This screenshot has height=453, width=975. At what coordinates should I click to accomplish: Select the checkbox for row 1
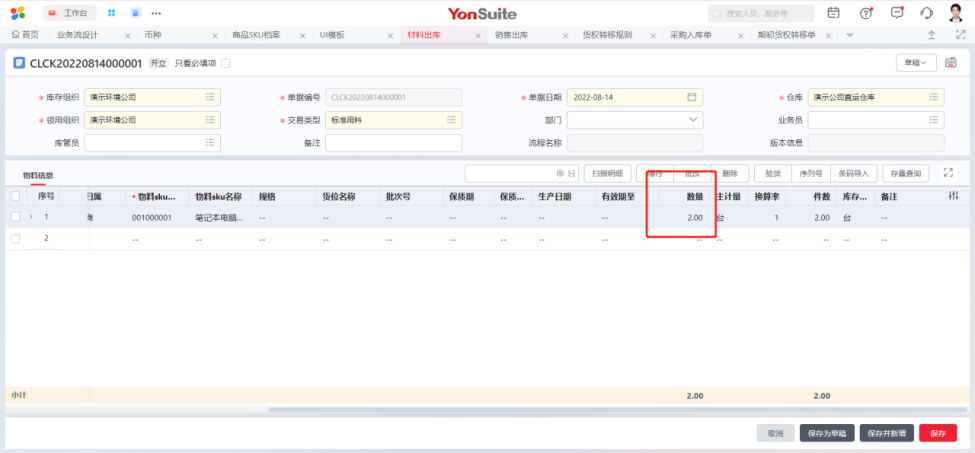pyautogui.click(x=15, y=217)
